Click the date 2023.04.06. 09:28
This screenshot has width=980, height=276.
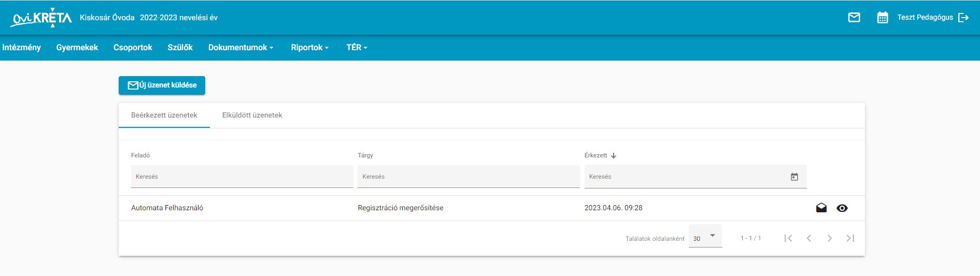(614, 208)
